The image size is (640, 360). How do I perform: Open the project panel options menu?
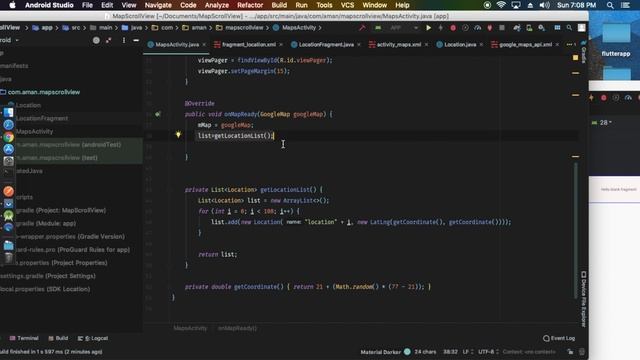(124, 40)
